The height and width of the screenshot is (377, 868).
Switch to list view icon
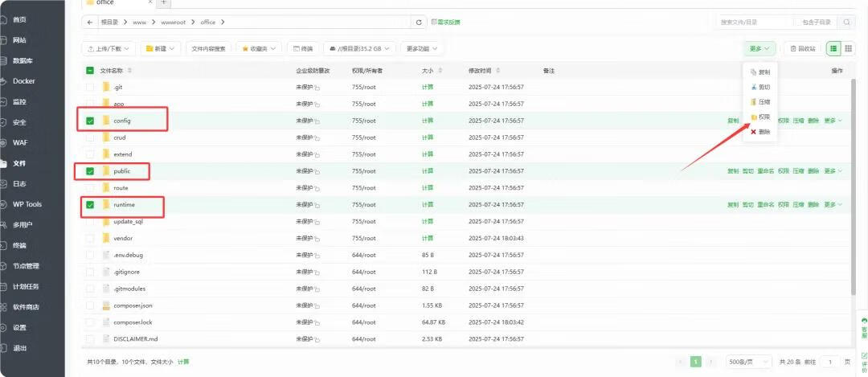(833, 49)
